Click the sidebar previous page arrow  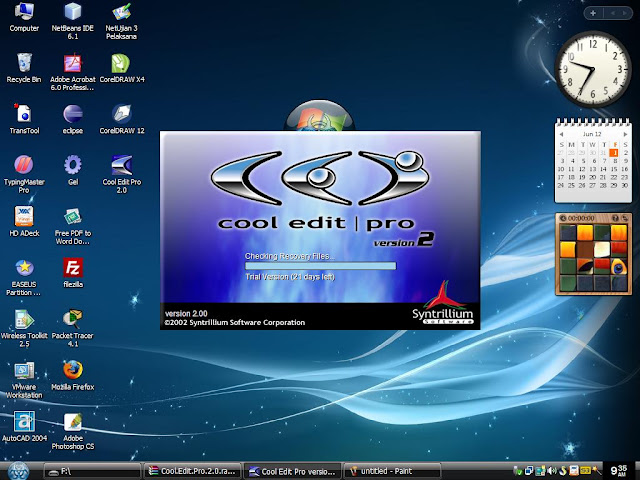pyautogui.click(x=613, y=13)
